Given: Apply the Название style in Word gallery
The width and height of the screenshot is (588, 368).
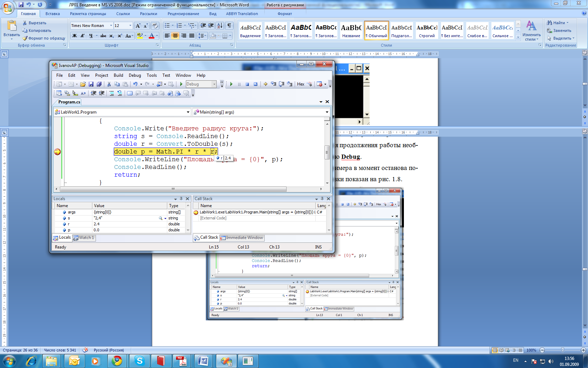Looking at the screenshot, I should [351, 30].
